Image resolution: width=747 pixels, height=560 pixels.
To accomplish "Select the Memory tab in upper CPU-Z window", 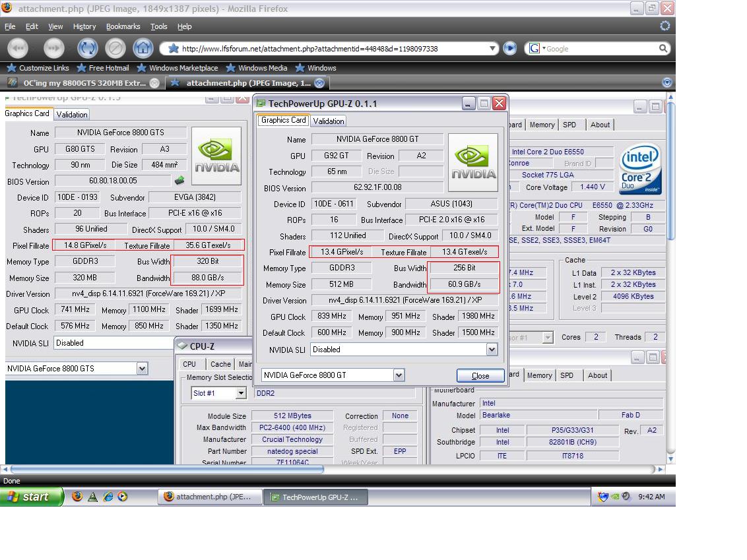I will 542,125.
